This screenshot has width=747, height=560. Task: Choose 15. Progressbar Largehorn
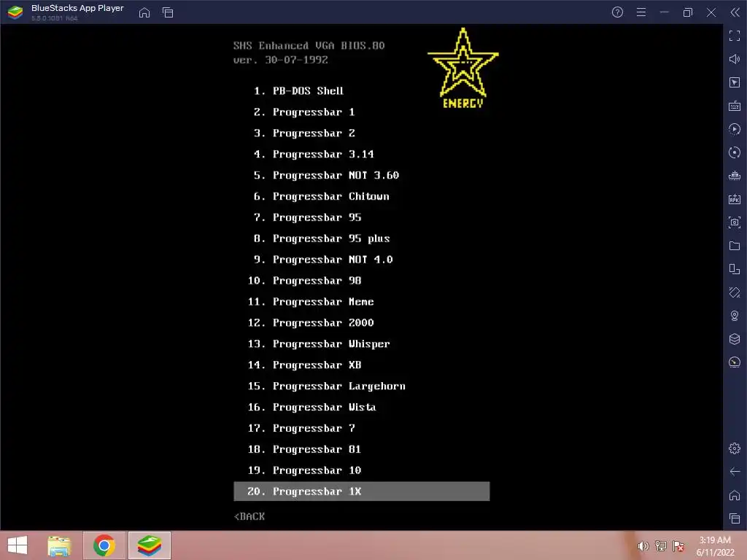(x=326, y=386)
